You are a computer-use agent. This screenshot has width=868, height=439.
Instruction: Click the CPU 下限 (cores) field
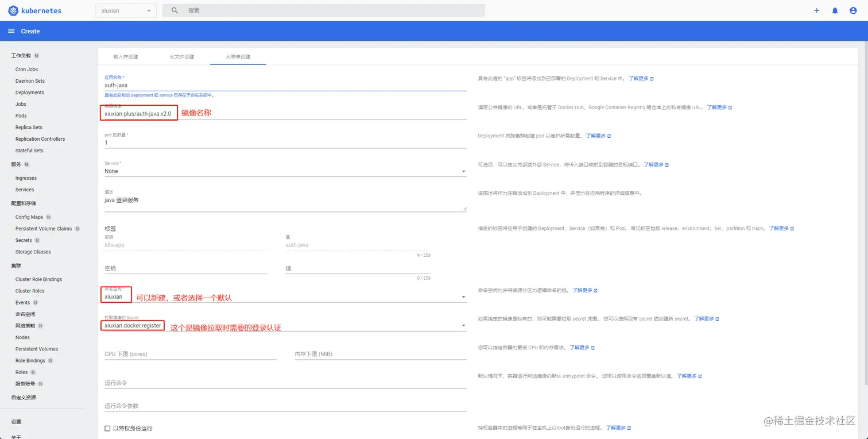[x=191, y=354]
